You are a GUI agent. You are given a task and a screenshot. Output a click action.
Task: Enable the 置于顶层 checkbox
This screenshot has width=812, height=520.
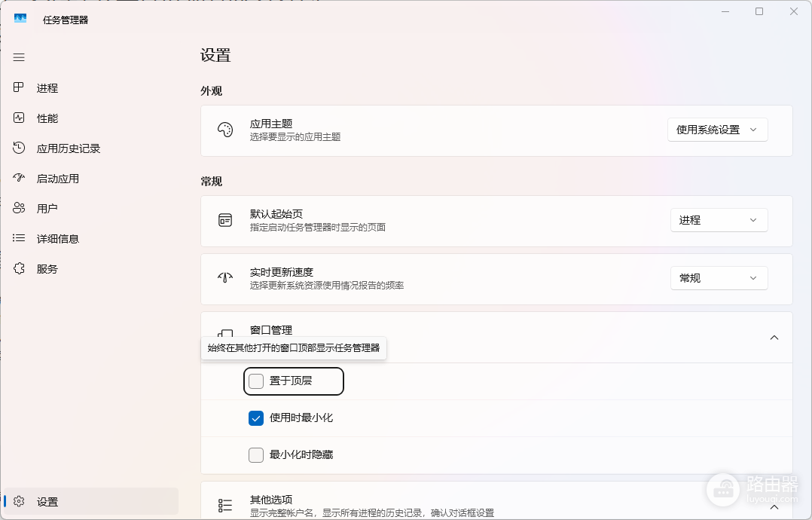point(256,381)
